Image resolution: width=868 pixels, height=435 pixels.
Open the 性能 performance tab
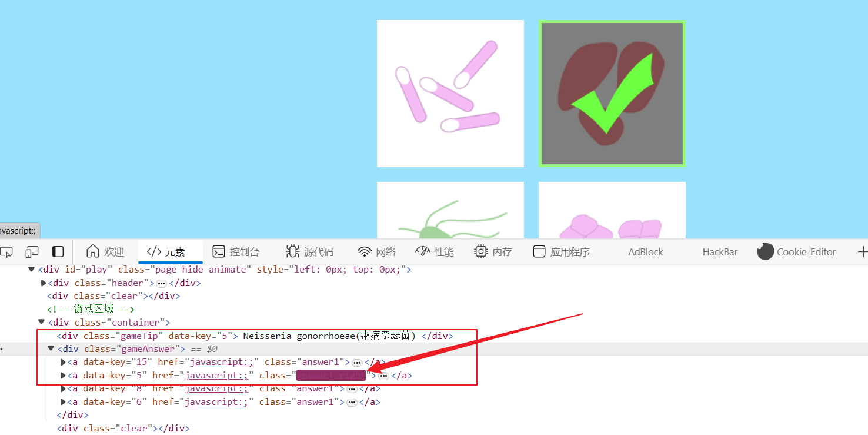(x=435, y=252)
